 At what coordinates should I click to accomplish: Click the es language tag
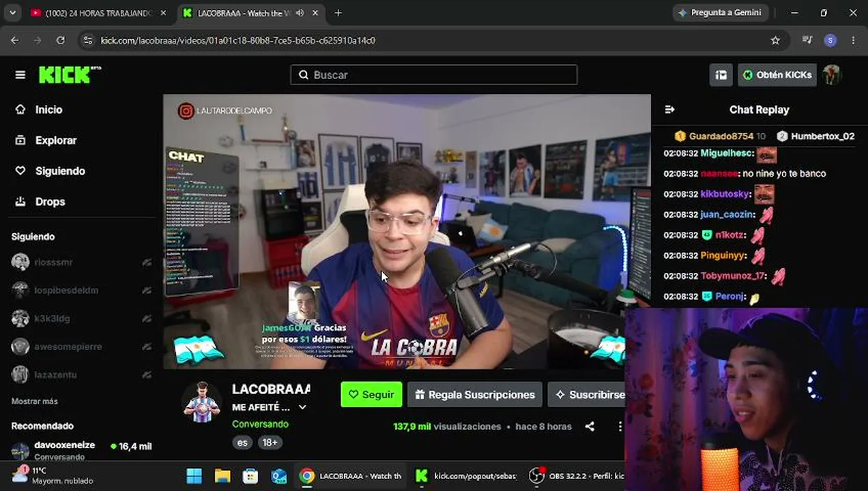click(x=242, y=442)
